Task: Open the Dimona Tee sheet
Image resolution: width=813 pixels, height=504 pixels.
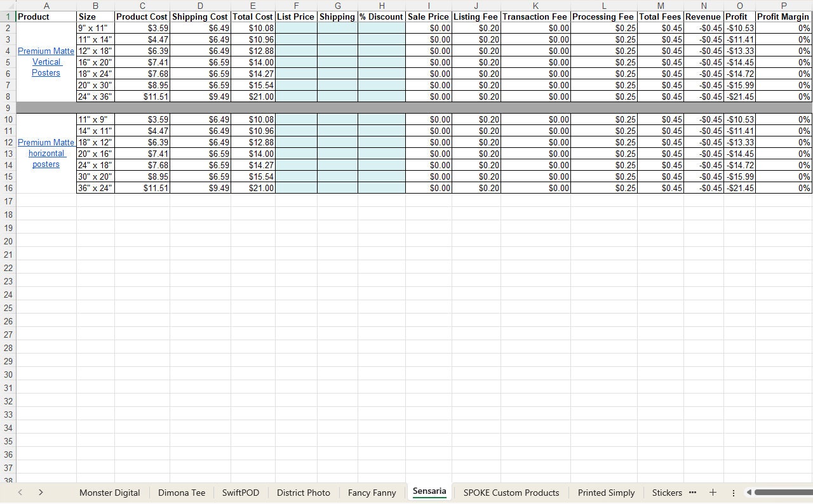Action: coord(182,493)
